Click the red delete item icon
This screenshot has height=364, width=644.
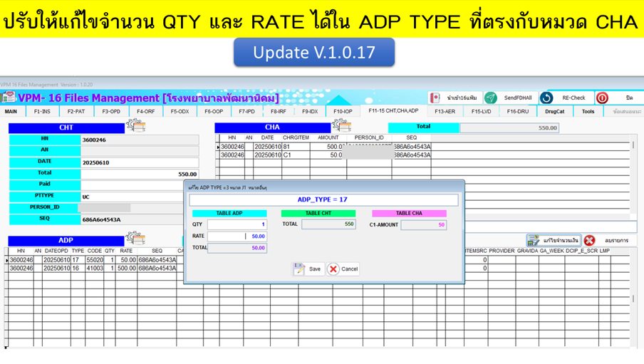click(x=589, y=240)
